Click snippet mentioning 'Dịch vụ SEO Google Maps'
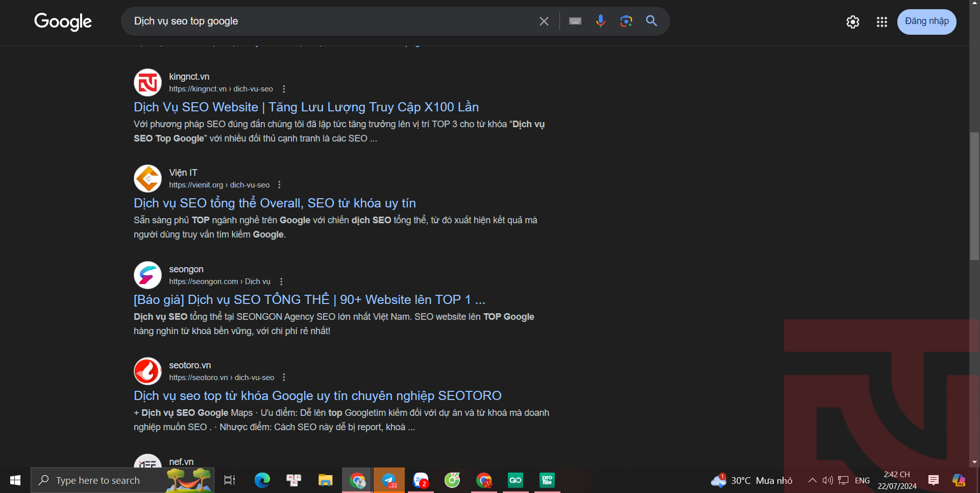The image size is (980, 493). (x=341, y=420)
